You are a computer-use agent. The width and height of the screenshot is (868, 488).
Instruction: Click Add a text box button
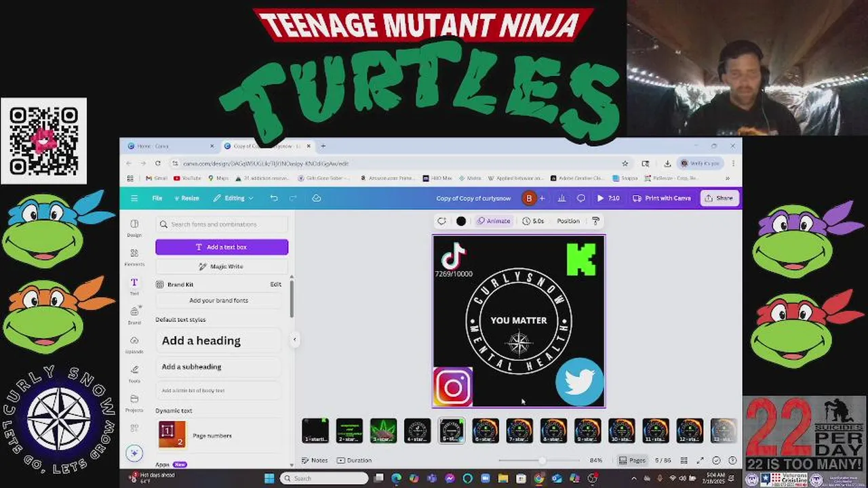pos(222,247)
